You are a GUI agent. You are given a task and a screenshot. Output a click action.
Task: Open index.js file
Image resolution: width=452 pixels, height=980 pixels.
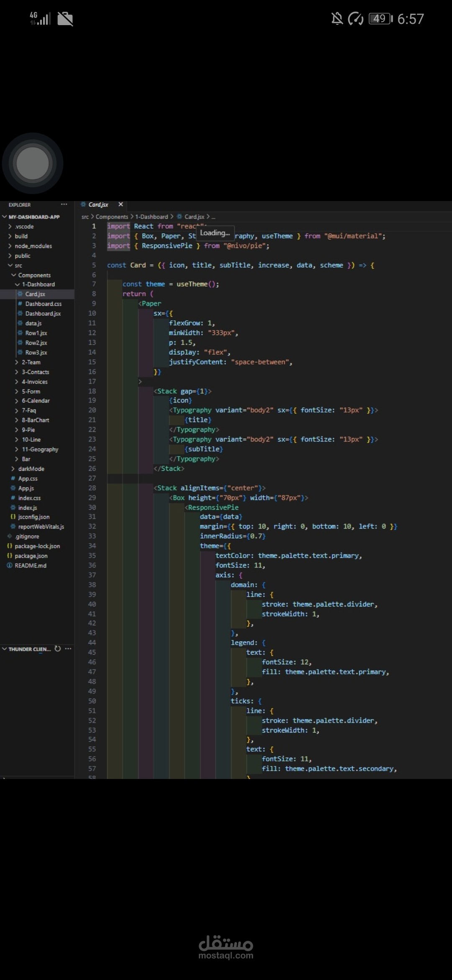click(28, 508)
